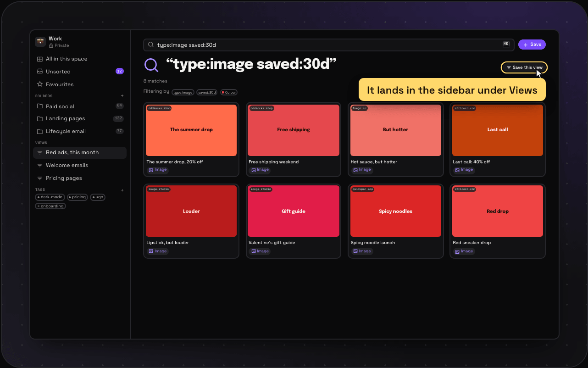Screen dimensions: 588x368
Task: Remove the saved:30d filter chip
Action: (207, 92)
